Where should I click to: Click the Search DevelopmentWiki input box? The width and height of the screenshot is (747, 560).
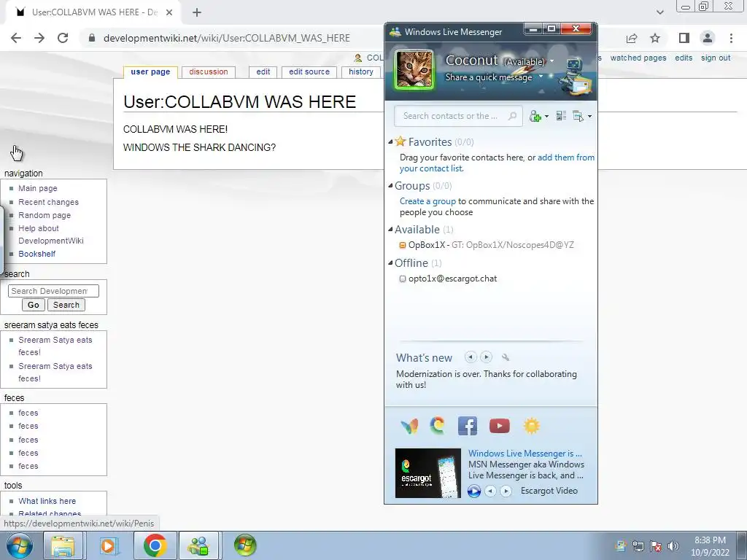pyautogui.click(x=53, y=291)
